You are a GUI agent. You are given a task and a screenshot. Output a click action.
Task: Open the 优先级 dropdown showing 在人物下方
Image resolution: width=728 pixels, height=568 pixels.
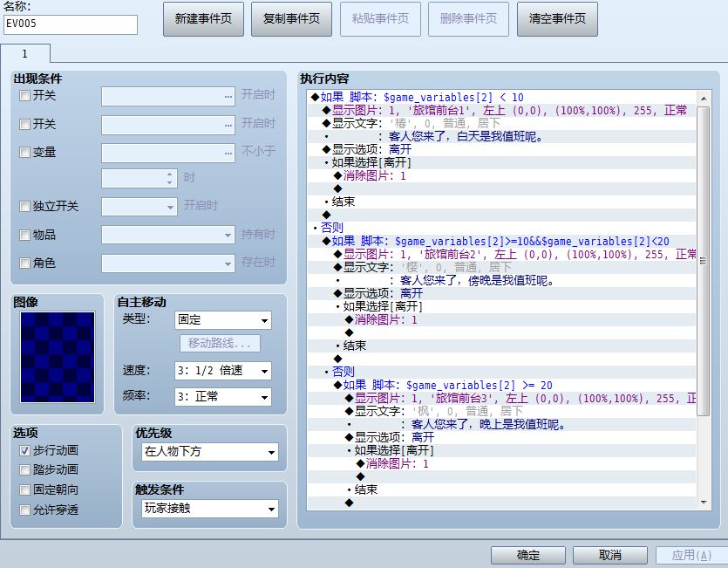coord(210,452)
